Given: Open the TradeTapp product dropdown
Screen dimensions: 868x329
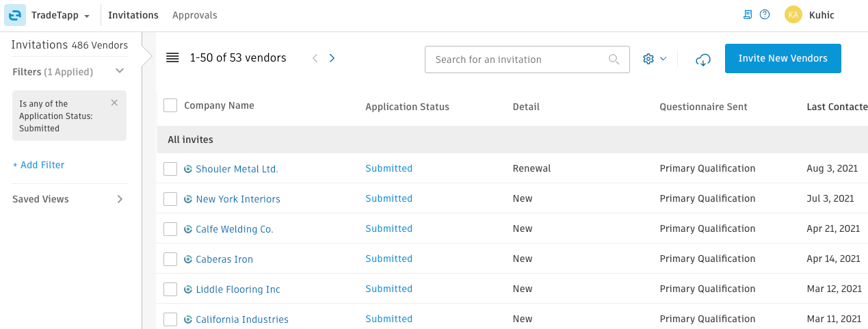Looking at the screenshot, I should click(x=60, y=15).
